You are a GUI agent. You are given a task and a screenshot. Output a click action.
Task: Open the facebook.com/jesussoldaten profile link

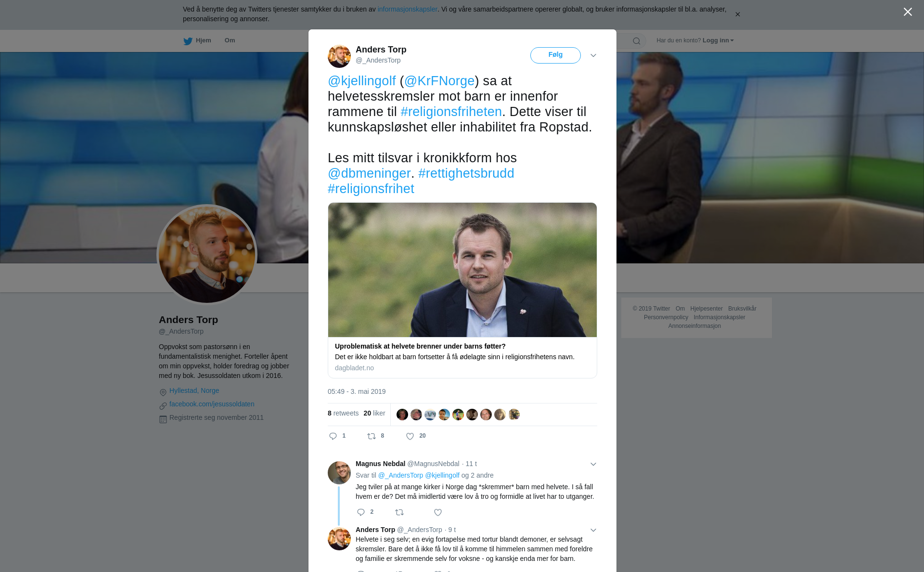[212, 404]
